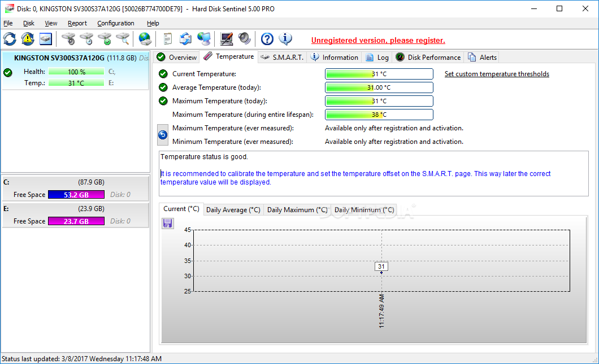This screenshot has width=599, height=364.
Task: Open the Log tab
Action: [x=377, y=57]
